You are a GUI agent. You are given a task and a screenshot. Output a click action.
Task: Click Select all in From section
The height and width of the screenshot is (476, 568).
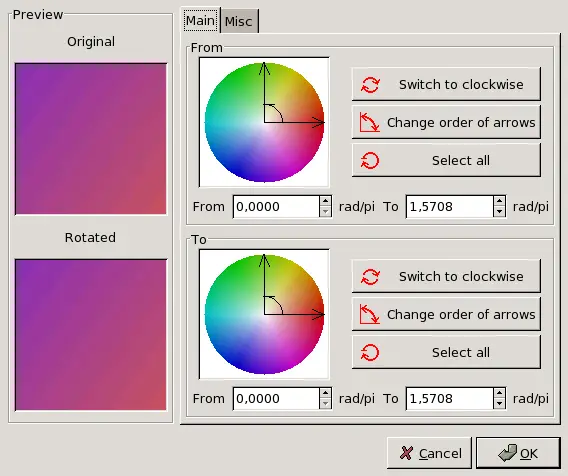pos(446,160)
